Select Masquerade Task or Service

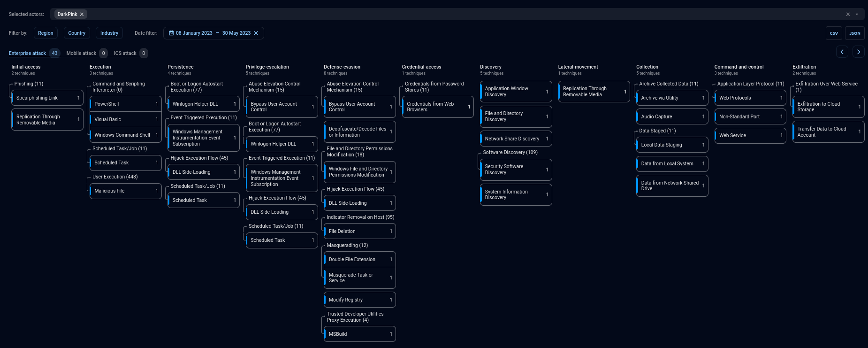click(360, 278)
